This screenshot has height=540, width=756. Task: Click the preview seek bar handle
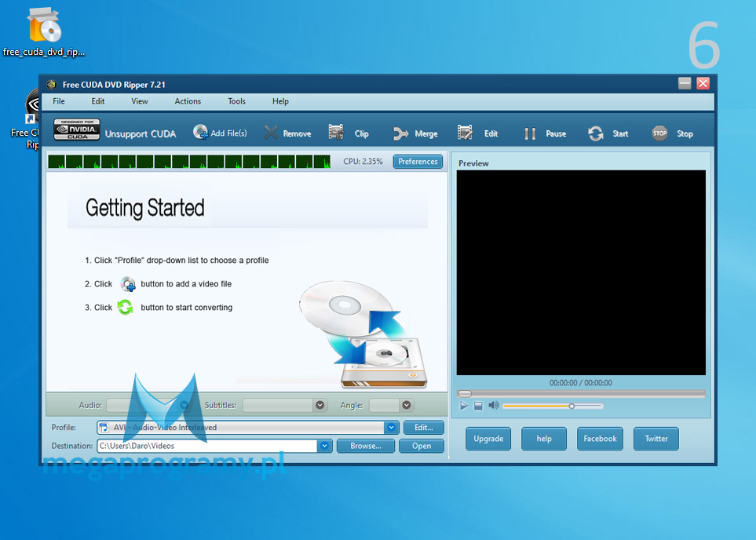click(465, 394)
